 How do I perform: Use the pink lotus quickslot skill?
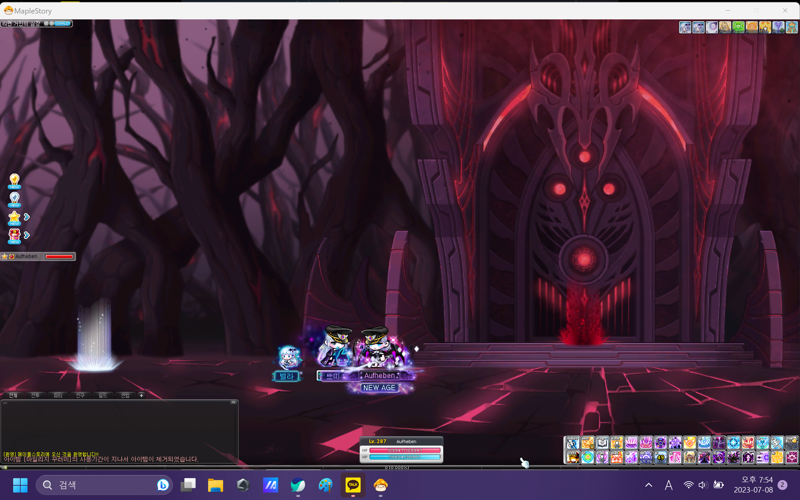point(646,443)
